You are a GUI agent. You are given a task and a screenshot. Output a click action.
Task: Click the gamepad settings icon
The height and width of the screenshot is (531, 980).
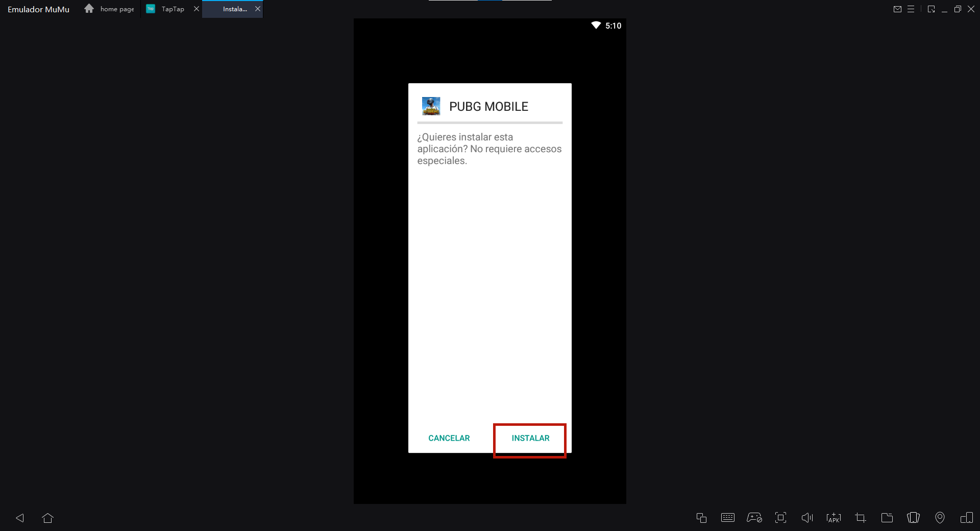tap(754, 518)
